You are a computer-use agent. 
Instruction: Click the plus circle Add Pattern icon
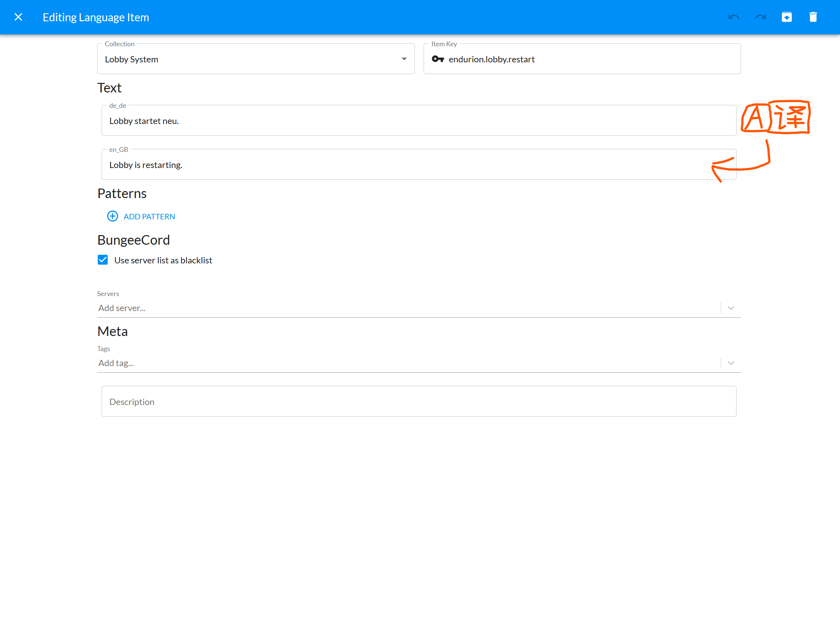click(112, 216)
